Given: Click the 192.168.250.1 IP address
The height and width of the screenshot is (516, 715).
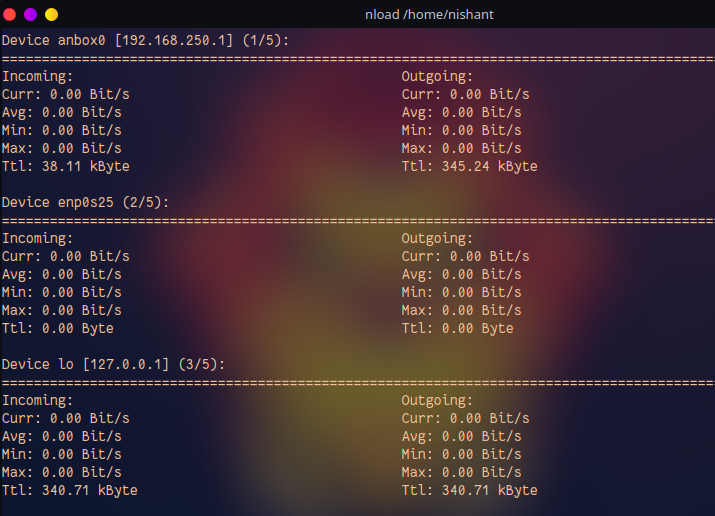Looking at the screenshot, I should (181, 40).
